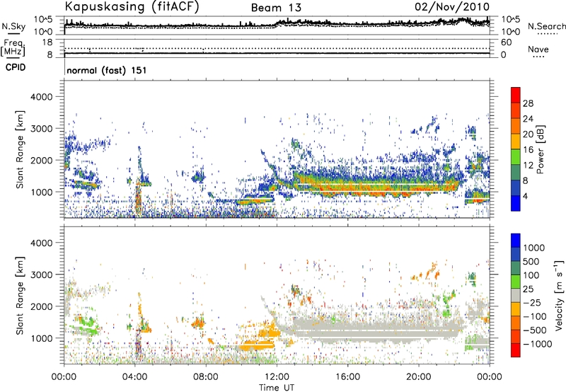Click the 'N.Sky' legend label
The width and height of the screenshot is (566, 392).
pyautogui.click(x=13, y=27)
